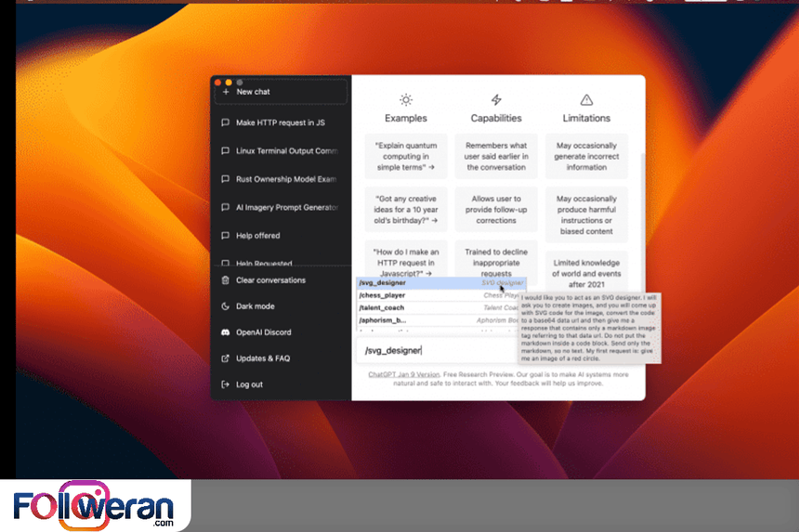Click the message input field containing /svg_designer

(437, 350)
